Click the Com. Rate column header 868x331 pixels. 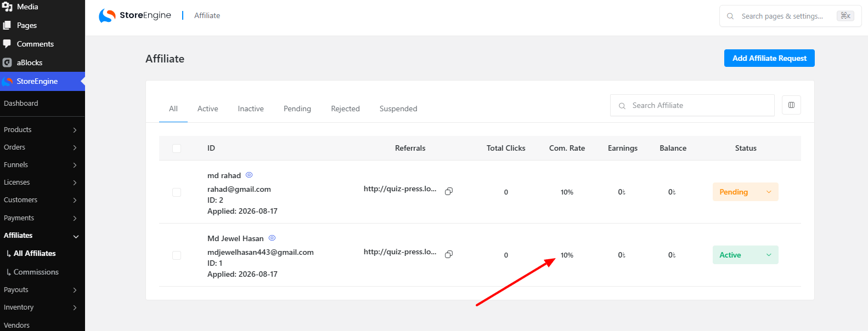pyautogui.click(x=567, y=148)
